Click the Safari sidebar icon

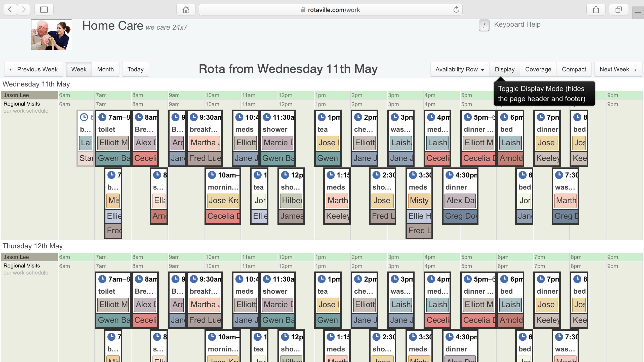(44, 10)
